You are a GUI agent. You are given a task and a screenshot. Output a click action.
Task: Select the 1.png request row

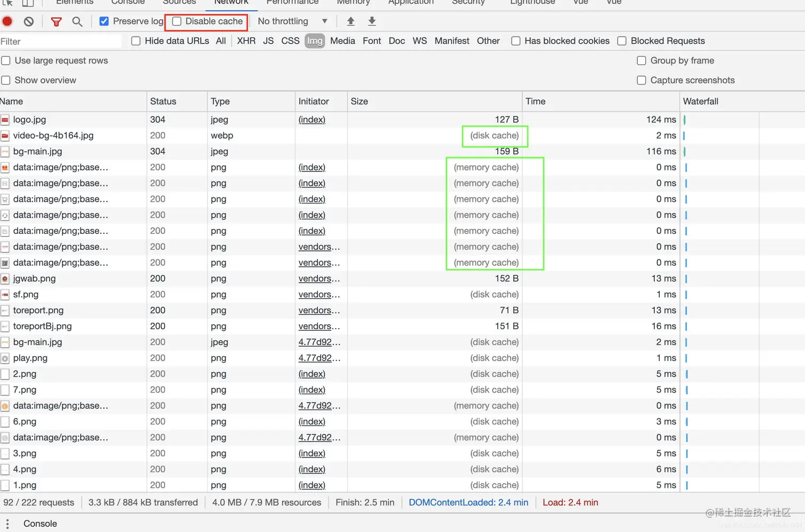[402, 486]
